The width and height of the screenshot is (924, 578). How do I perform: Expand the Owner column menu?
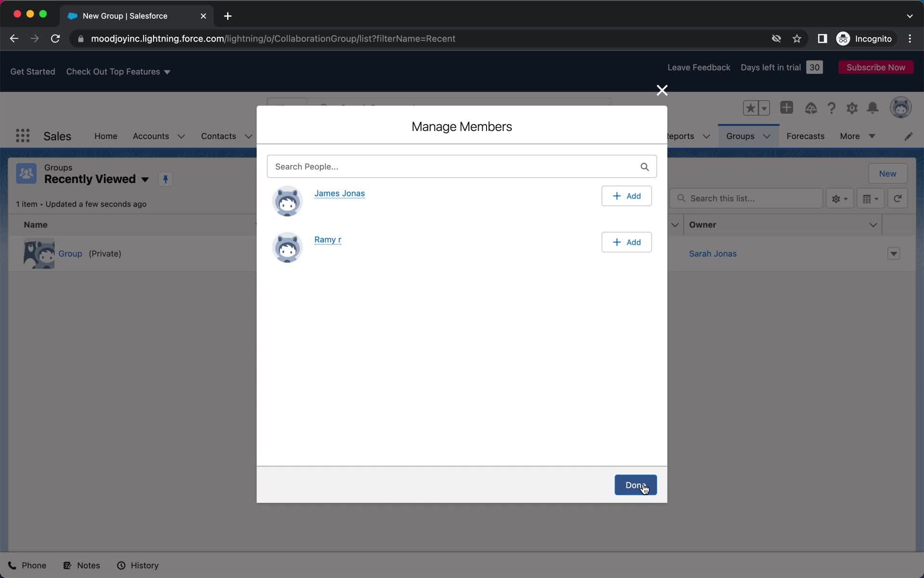pos(873,225)
